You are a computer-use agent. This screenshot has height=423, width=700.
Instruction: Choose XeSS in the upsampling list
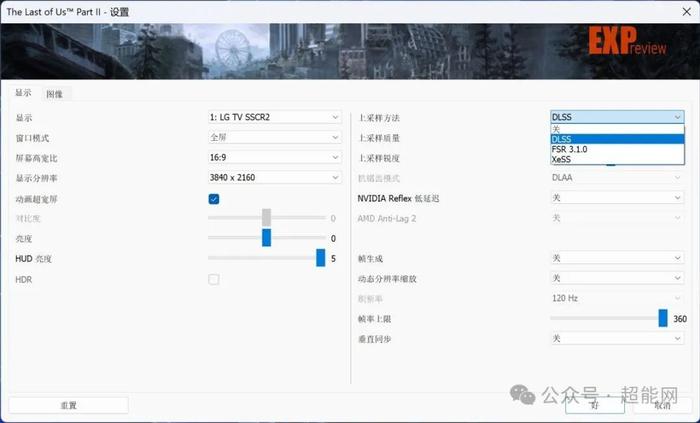click(617, 159)
